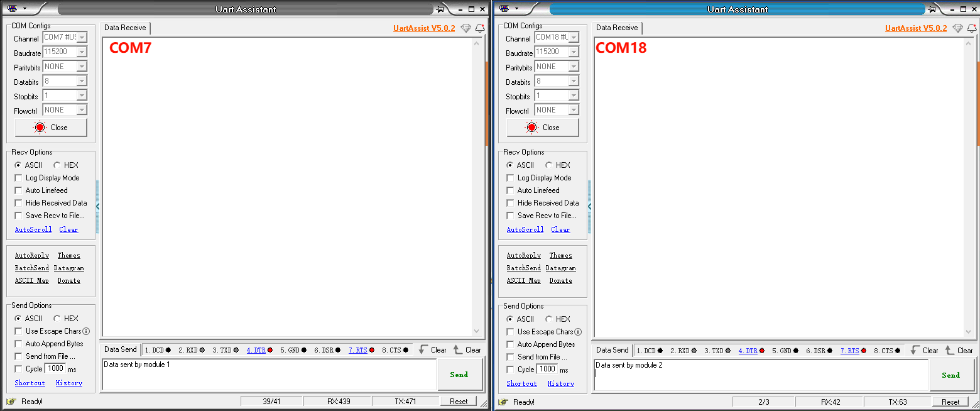Image resolution: width=980 pixels, height=411 pixels.
Task: Click the up-arrow Clear icon in COM7 window
Action: (458, 350)
